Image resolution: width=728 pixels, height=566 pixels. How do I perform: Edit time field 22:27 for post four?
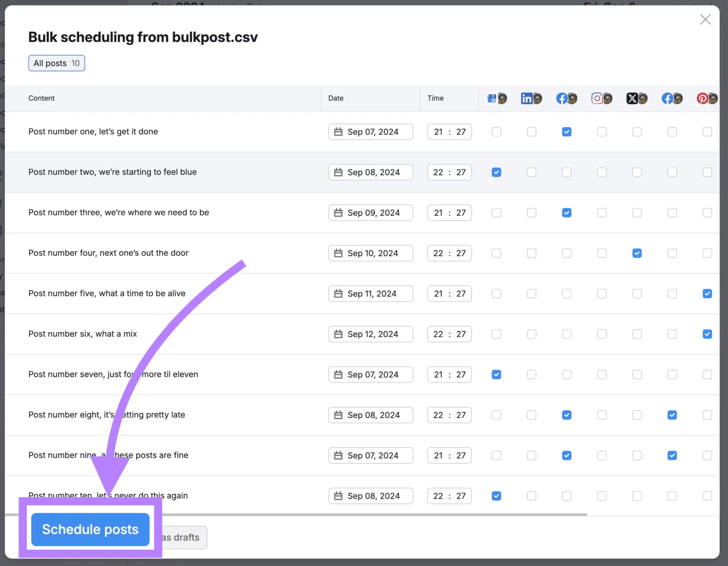pos(449,253)
